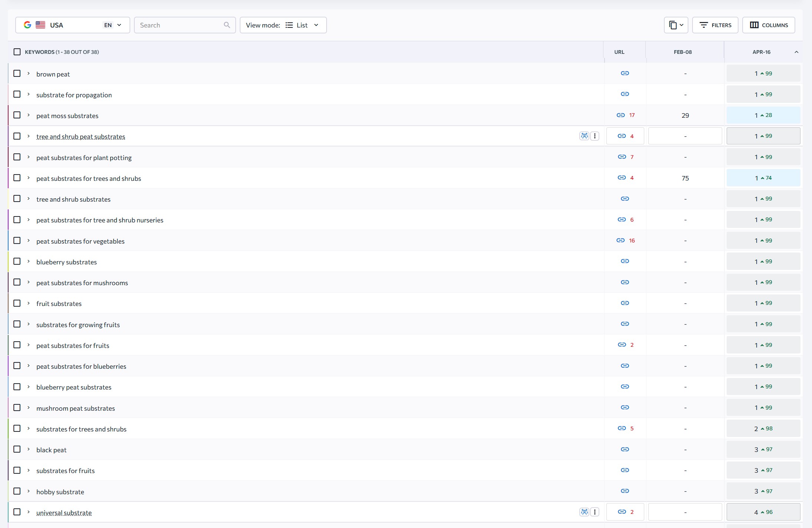Viewport: 812px width, 528px height.
Task: Sort by the APR-16 column header
Action: coord(761,52)
